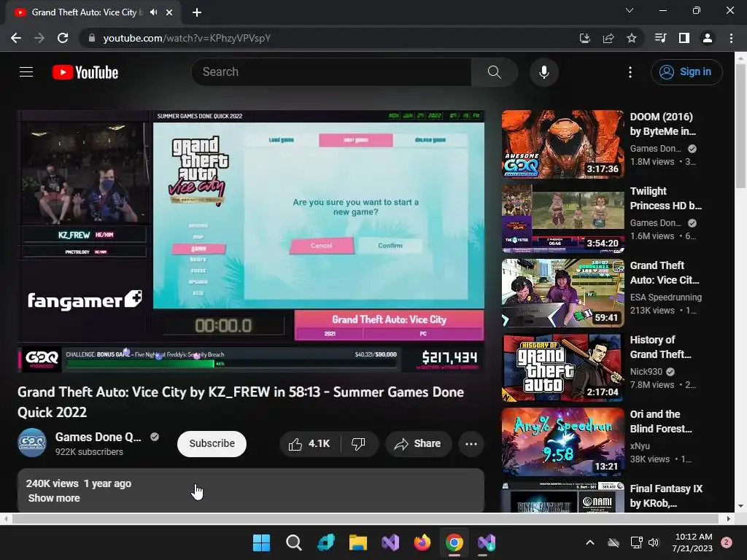Launch Firefox from taskbar
This screenshot has height=560, width=747.
(422, 542)
